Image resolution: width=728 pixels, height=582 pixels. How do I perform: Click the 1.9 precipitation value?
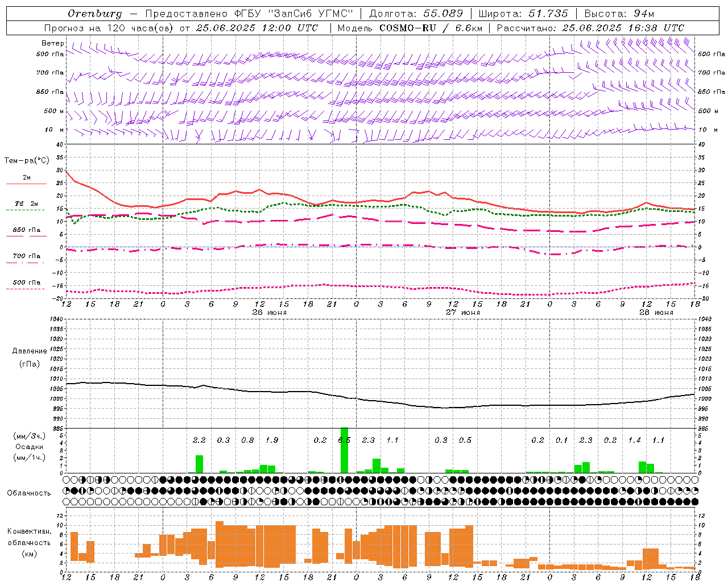(x=272, y=440)
